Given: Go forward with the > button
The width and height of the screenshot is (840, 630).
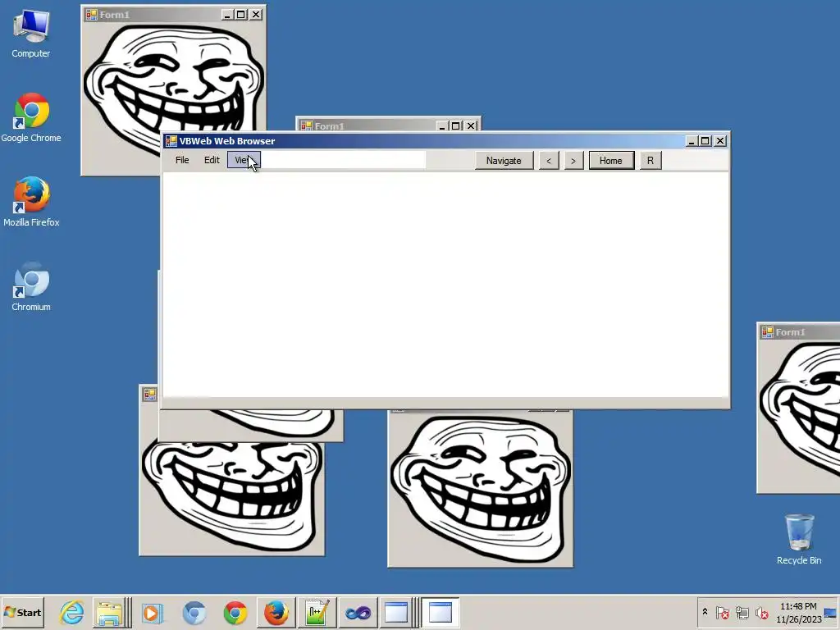Looking at the screenshot, I should click(573, 161).
